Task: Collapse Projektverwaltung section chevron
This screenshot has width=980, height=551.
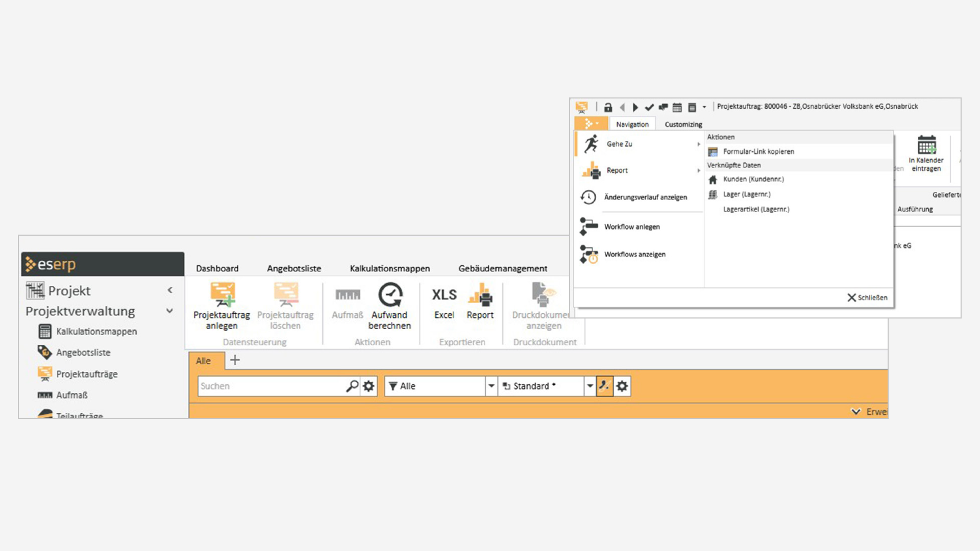Action: tap(169, 311)
